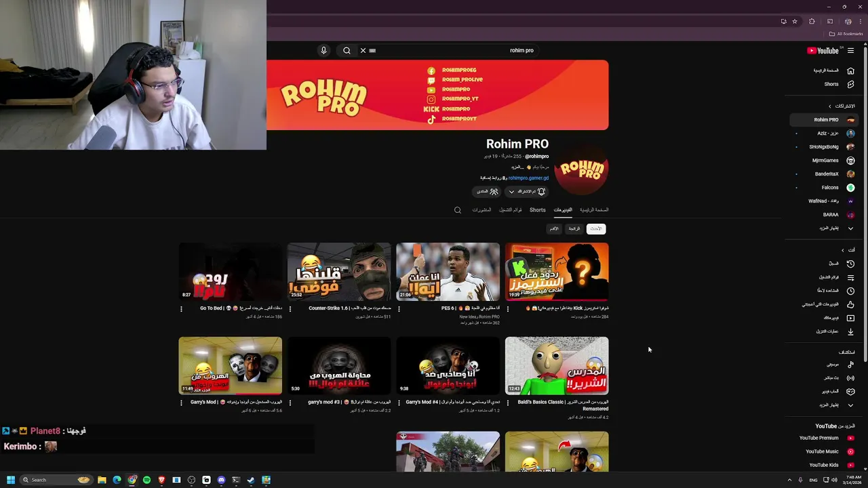The height and width of the screenshot is (488, 868).
Task: Open the Watch later clock icon
Action: (850, 291)
